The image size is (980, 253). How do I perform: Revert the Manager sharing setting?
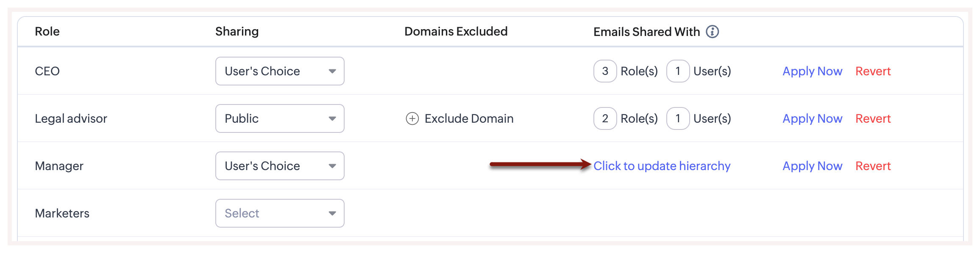(x=873, y=166)
